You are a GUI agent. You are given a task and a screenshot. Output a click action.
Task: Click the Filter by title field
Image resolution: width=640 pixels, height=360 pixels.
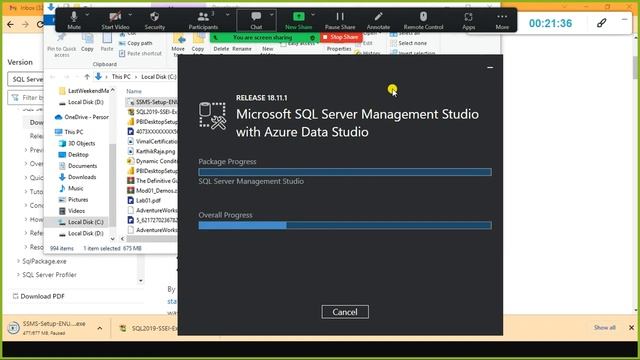(x=26, y=98)
